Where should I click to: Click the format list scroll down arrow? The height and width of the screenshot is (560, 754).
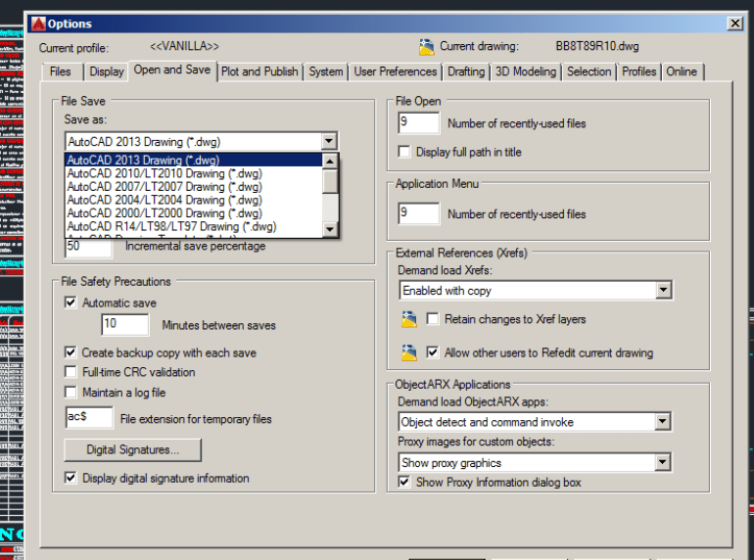pos(330,229)
